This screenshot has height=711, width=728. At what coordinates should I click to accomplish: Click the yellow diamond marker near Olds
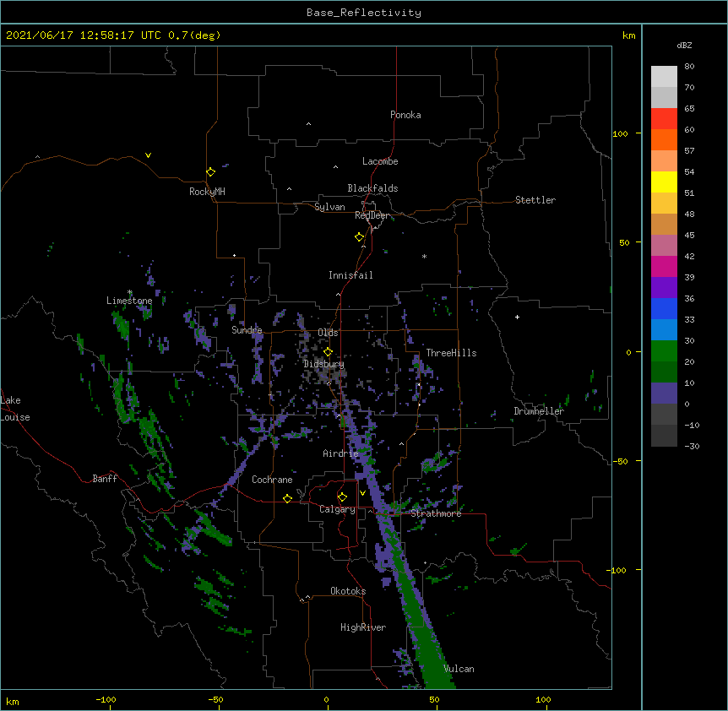coord(328,351)
